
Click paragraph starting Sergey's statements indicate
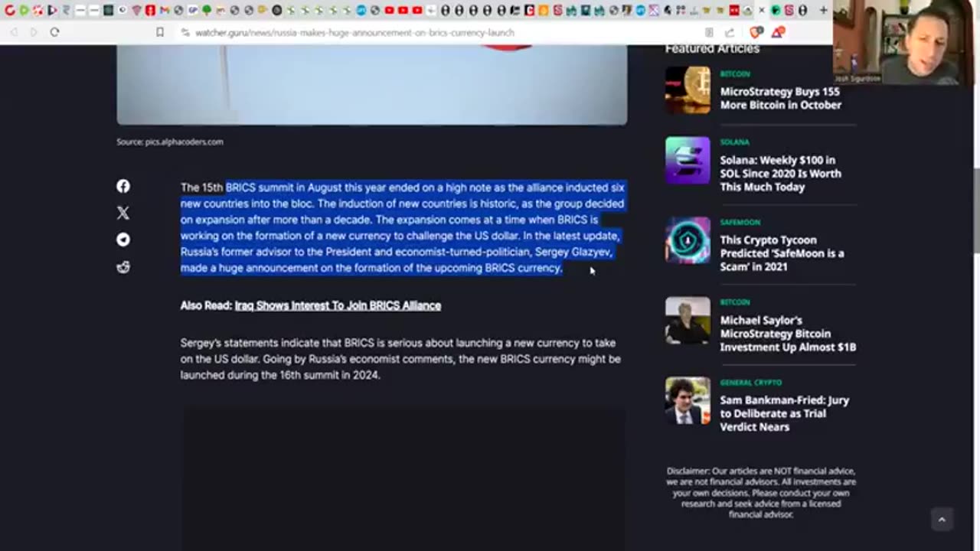[400, 359]
